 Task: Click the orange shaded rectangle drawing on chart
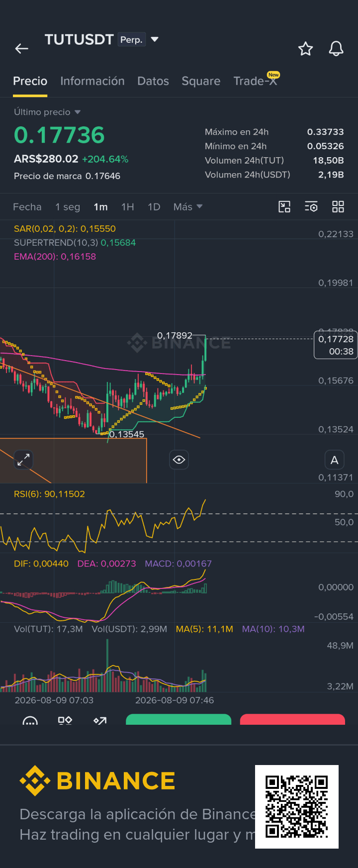[74, 461]
